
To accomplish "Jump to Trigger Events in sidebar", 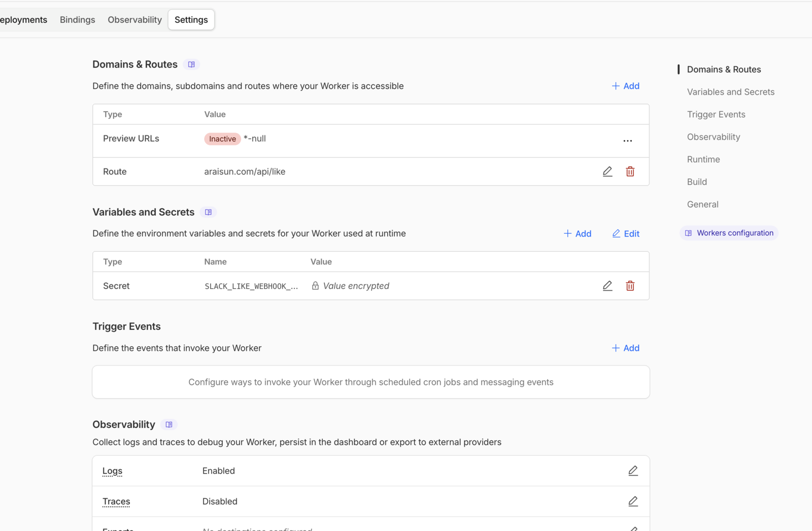I will (x=716, y=114).
